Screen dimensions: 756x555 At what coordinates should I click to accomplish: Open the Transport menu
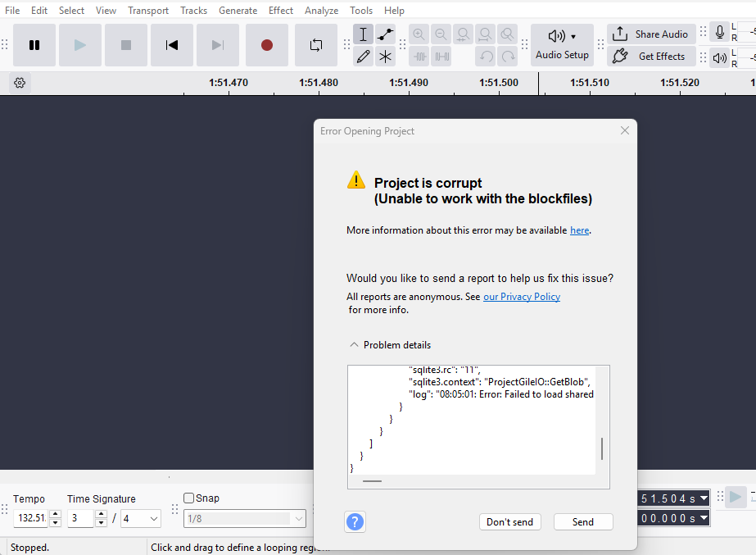click(148, 11)
